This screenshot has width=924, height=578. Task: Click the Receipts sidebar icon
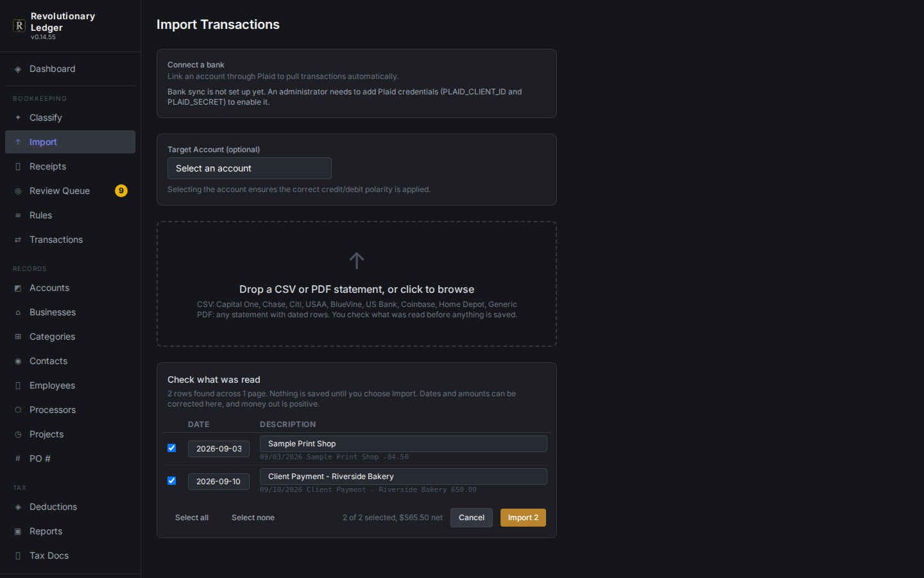(18, 166)
